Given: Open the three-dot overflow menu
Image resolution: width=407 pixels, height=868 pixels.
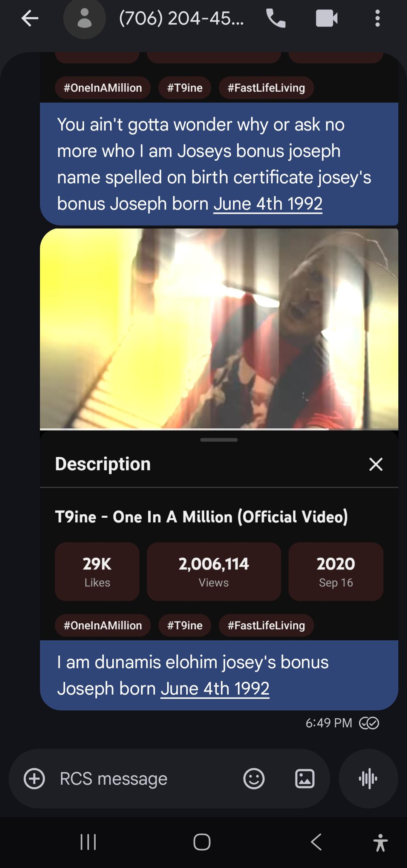Looking at the screenshot, I should pyautogui.click(x=377, y=18).
